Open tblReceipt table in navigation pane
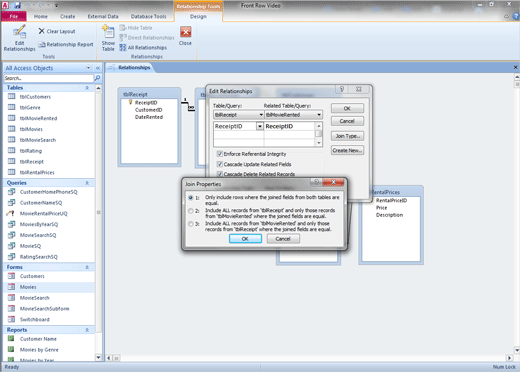The width and height of the screenshot is (520, 372). (32, 162)
